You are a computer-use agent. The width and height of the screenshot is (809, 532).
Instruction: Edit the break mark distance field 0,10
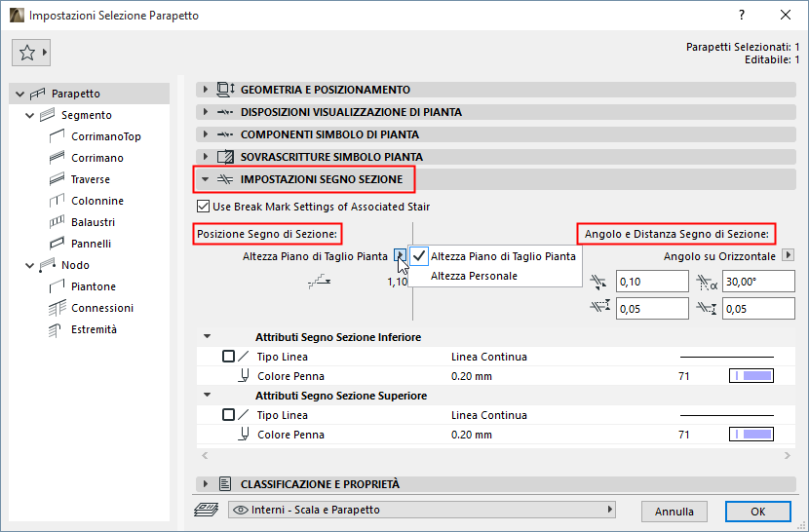click(x=652, y=282)
